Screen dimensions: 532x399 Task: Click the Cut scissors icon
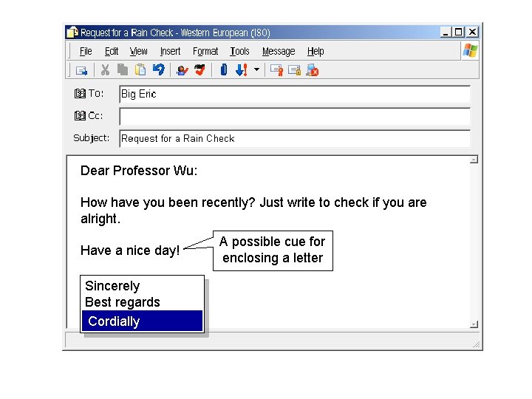tap(105, 70)
